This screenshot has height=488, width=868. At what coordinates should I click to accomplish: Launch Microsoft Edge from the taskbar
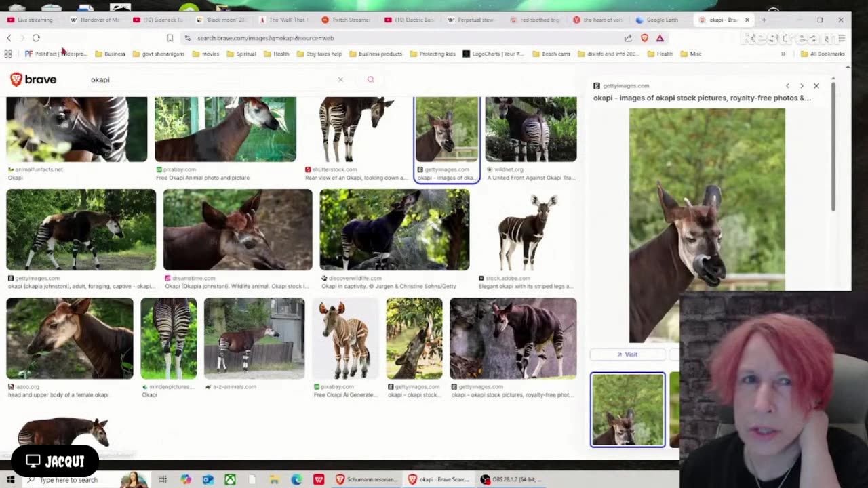[x=296, y=480]
